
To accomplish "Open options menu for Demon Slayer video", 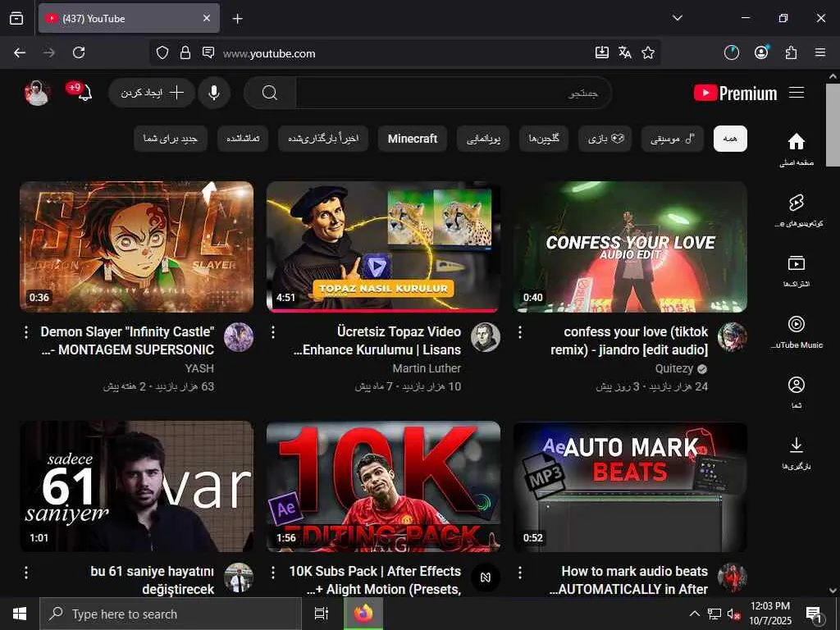I will pos(26,332).
